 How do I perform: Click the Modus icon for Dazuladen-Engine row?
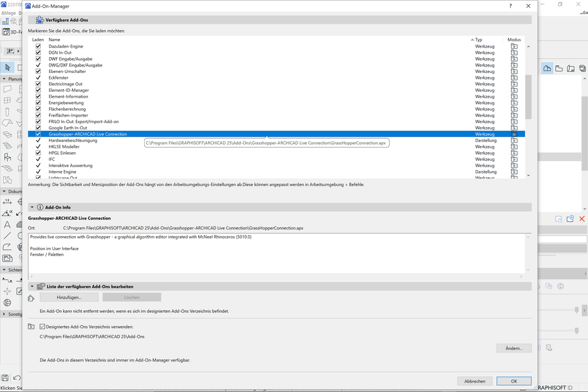pyautogui.click(x=514, y=46)
